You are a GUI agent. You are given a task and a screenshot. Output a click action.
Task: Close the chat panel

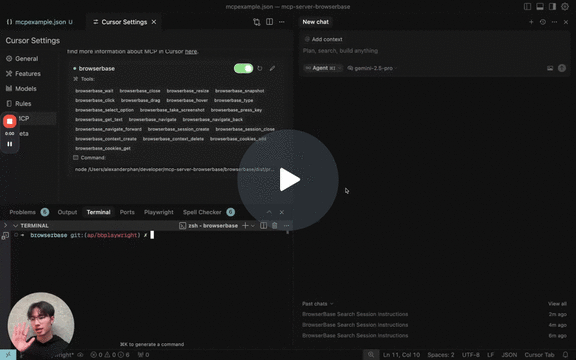[566, 22]
